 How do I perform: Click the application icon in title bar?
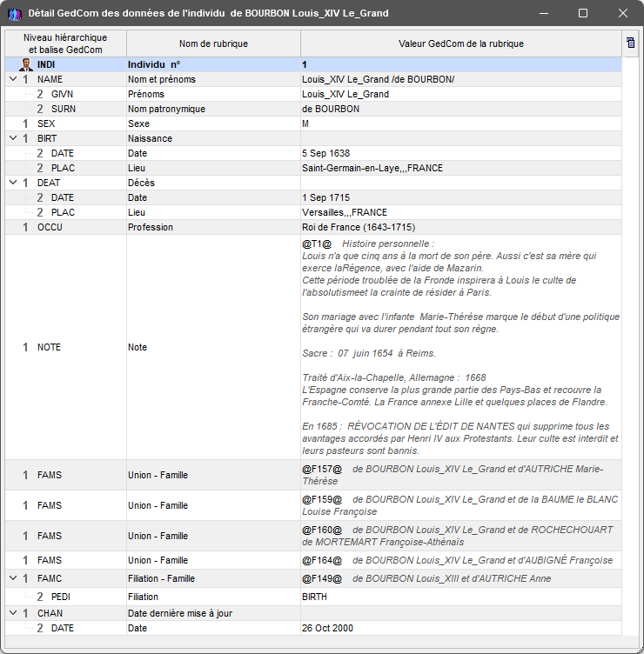[x=14, y=13]
